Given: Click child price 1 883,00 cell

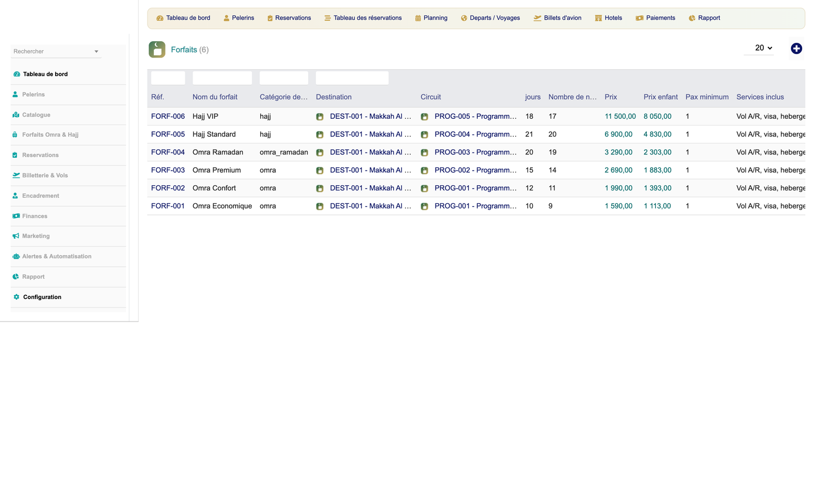Looking at the screenshot, I should click(x=657, y=170).
